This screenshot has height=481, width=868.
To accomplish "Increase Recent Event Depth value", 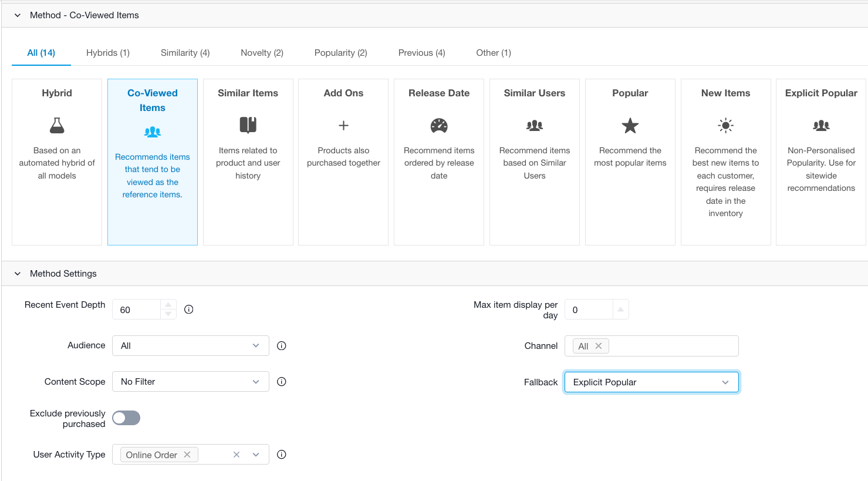I will coord(168,305).
